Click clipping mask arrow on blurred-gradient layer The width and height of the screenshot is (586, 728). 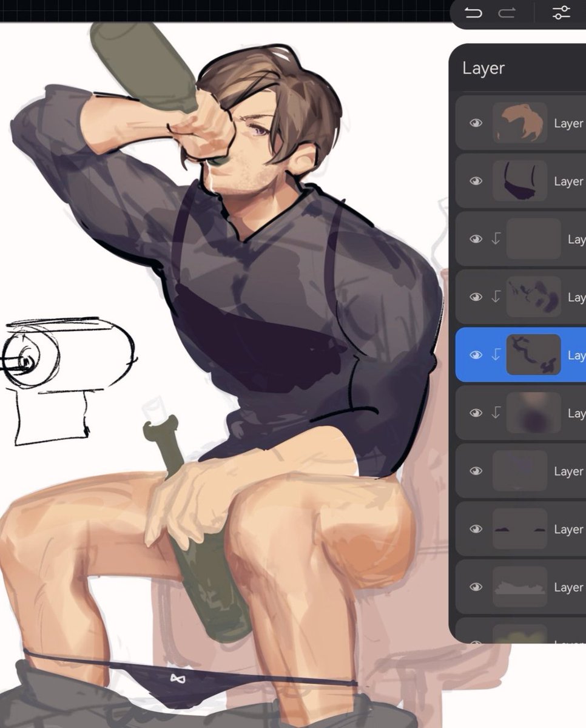coord(496,413)
